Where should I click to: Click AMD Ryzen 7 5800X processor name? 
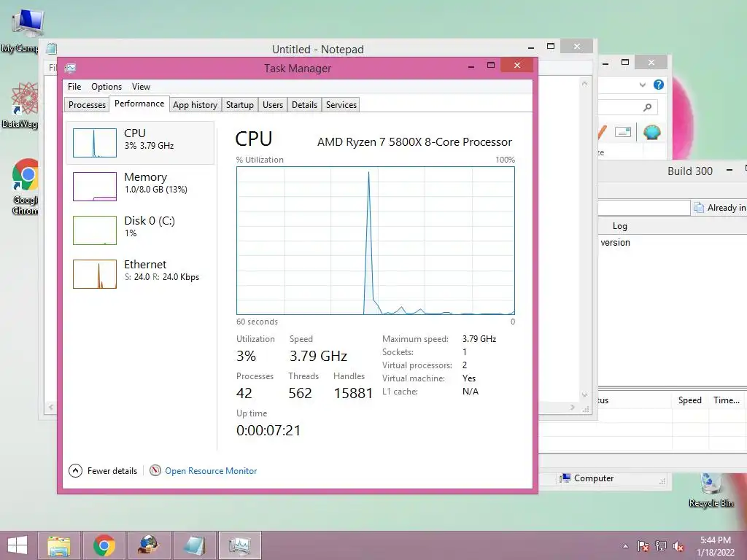(x=414, y=142)
